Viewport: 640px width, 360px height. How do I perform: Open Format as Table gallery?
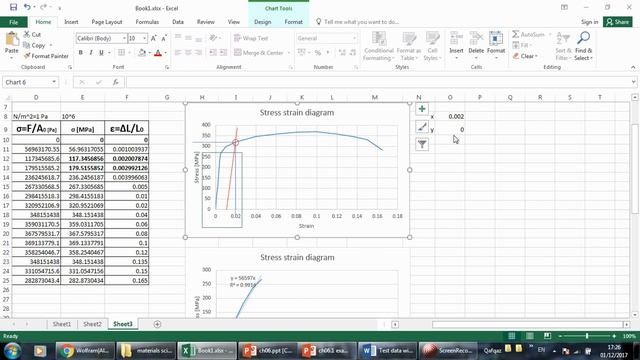pos(409,46)
